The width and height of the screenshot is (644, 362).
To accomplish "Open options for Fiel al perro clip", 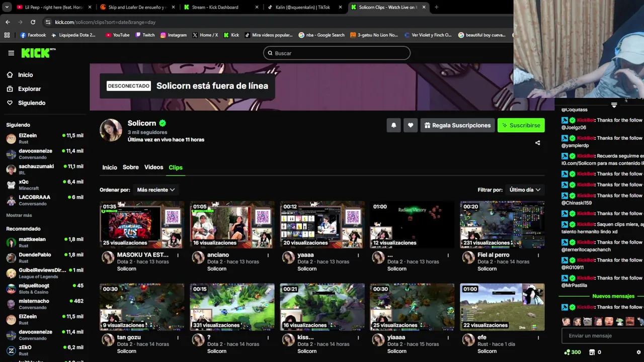I will 538,255.
